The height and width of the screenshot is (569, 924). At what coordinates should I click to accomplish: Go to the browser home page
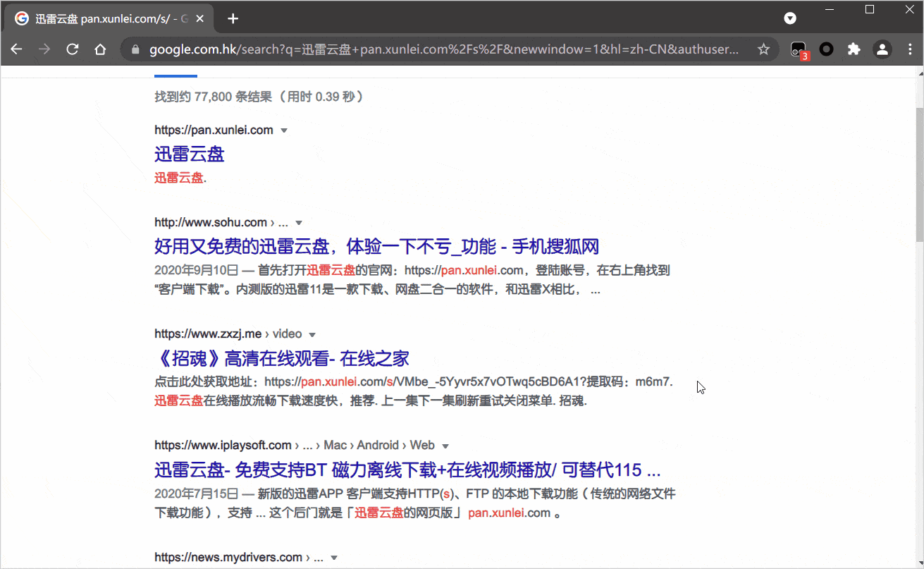pos(100,49)
